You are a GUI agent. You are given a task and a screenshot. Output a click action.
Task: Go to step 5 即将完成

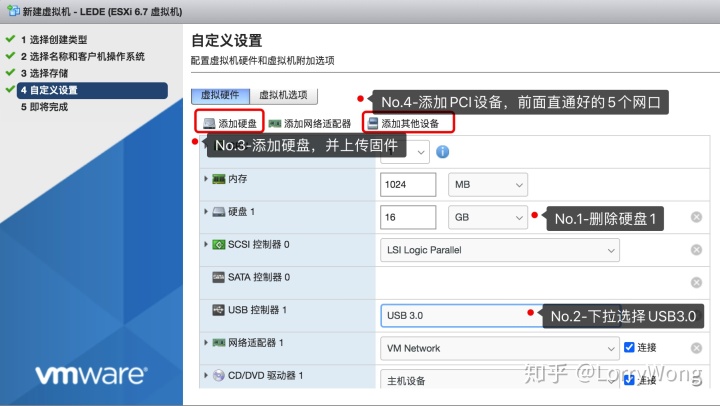(45, 107)
